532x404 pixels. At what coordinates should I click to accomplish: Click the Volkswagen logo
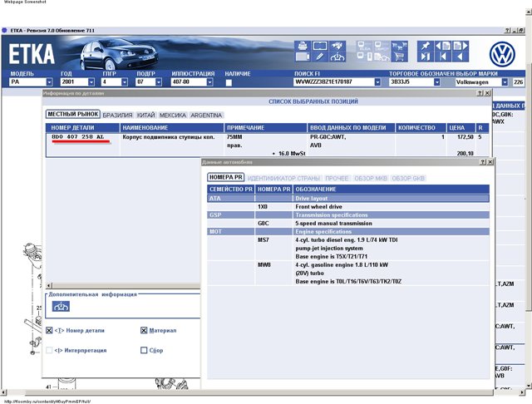click(x=502, y=54)
